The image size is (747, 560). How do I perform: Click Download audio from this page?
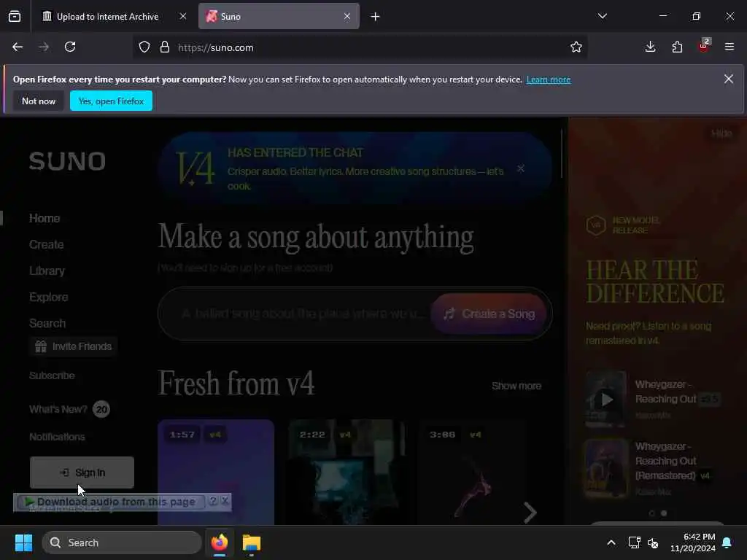click(111, 502)
